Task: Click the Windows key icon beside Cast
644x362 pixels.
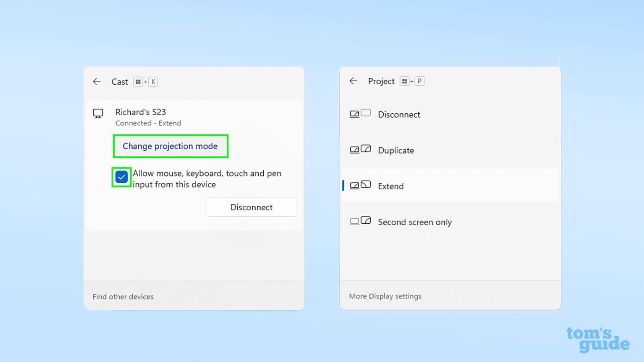Action: tap(138, 82)
